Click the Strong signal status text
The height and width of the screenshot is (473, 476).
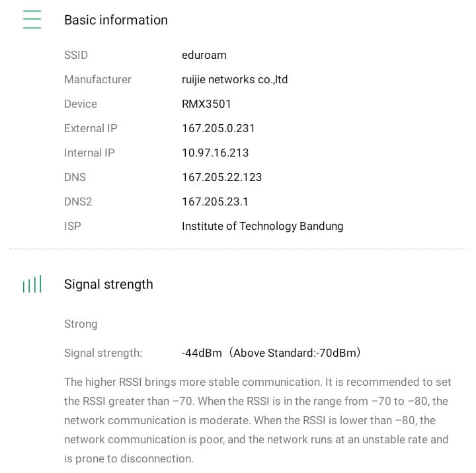(x=81, y=324)
